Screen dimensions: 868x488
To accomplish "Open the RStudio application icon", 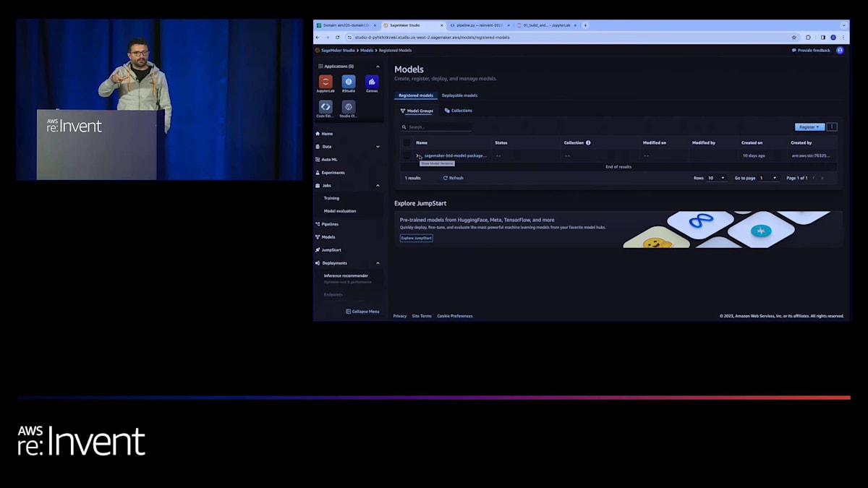I will (x=349, y=82).
